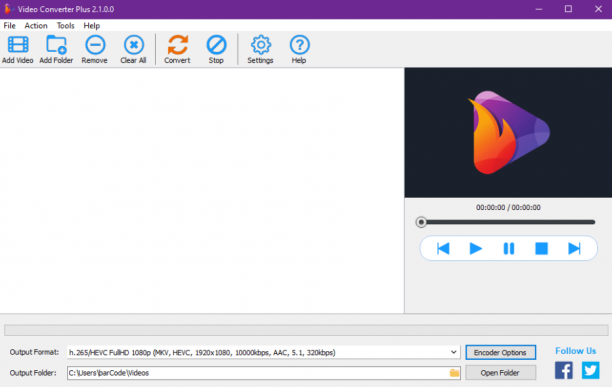Open the Facebook follow icon
Screen dimensions: 612x387
(x=564, y=370)
